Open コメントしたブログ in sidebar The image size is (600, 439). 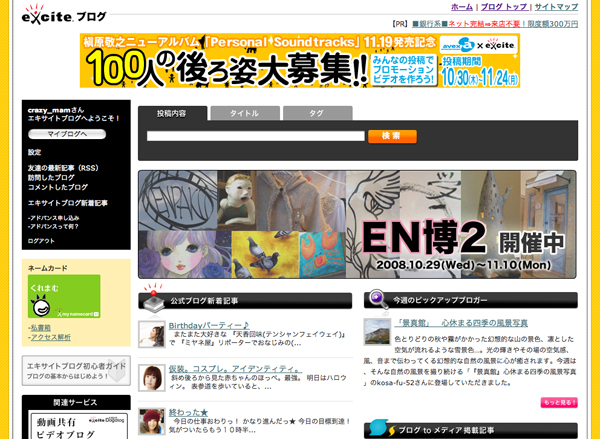58,187
